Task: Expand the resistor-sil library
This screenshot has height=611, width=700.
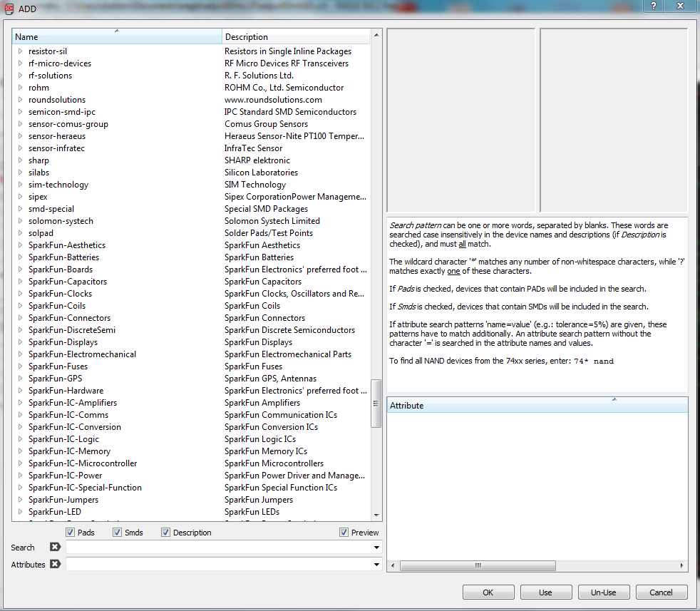Action: (x=20, y=51)
